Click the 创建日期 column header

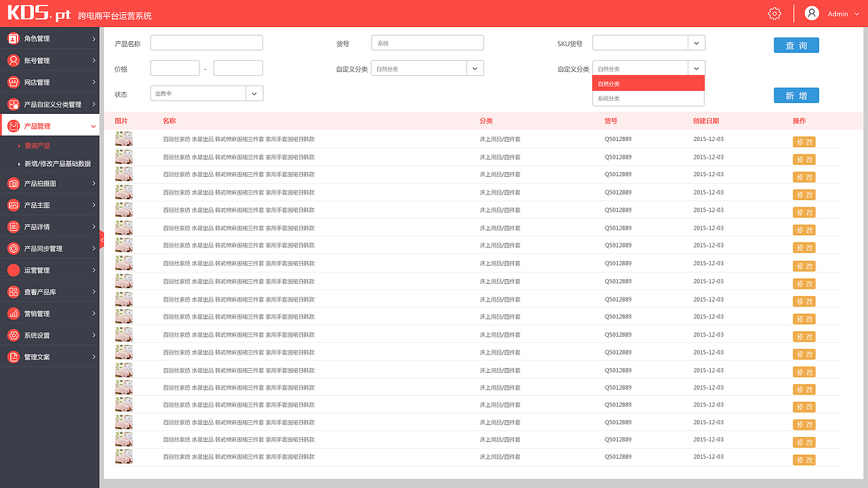(x=706, y=121)
